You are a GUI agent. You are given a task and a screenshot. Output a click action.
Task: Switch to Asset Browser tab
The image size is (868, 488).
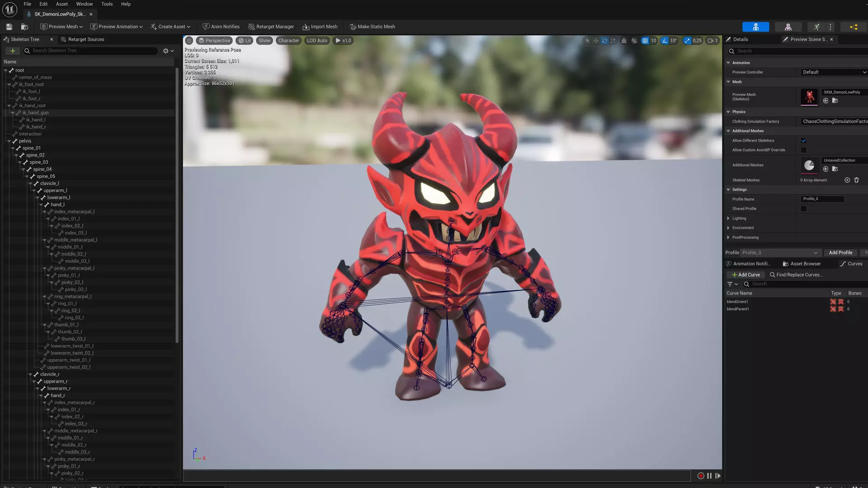802,264
